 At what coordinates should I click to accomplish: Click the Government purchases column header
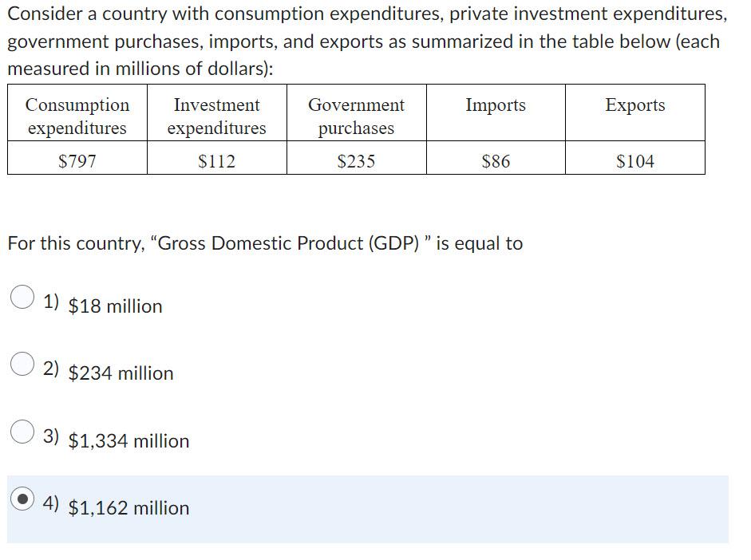[357, 116]
